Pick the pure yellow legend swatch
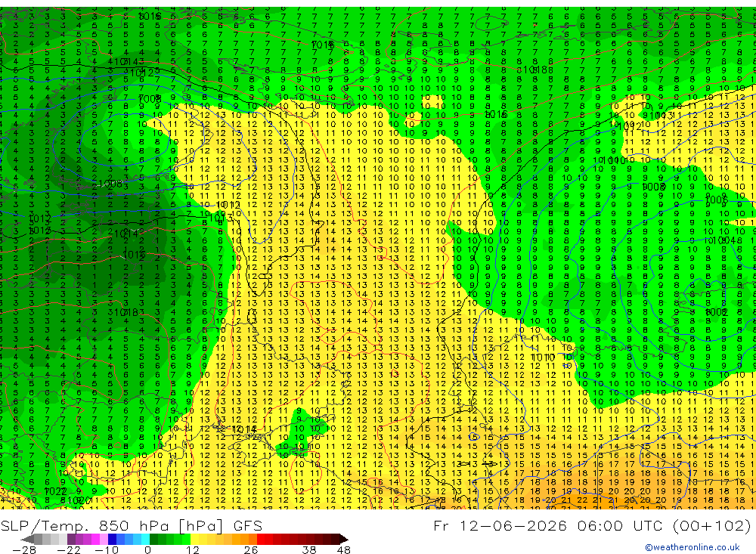 [194, 539]
